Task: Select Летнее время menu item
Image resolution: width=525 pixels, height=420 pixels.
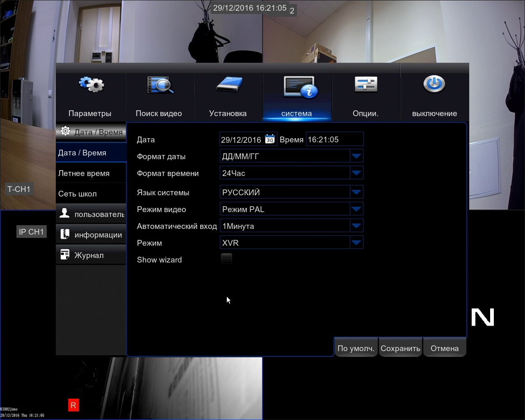Action: [x=91, y=173]
